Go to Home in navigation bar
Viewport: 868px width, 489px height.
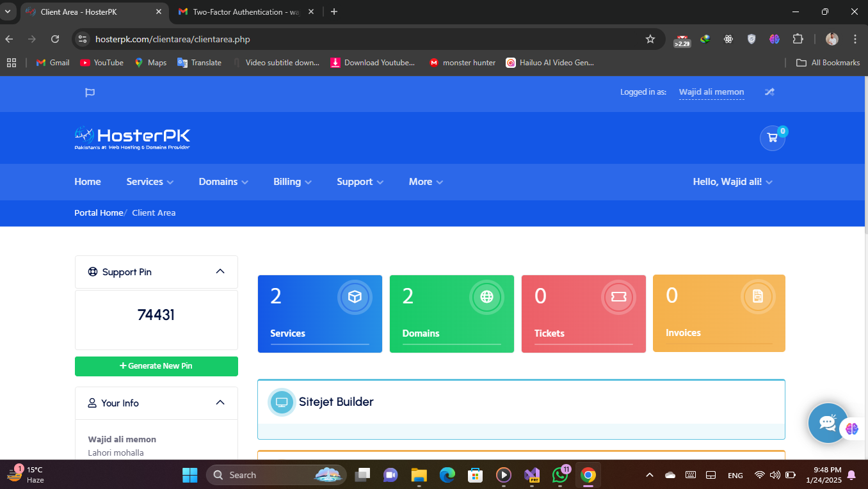tap(88, 182)
